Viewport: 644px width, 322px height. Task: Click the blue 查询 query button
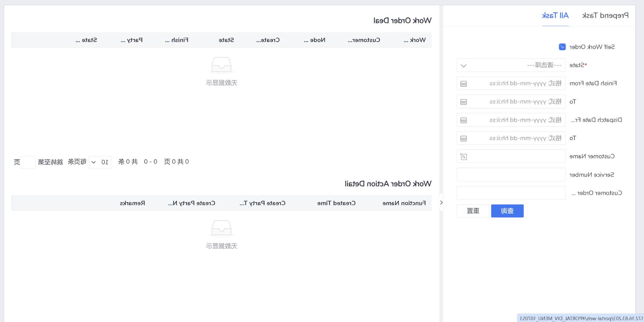(507, 211)
